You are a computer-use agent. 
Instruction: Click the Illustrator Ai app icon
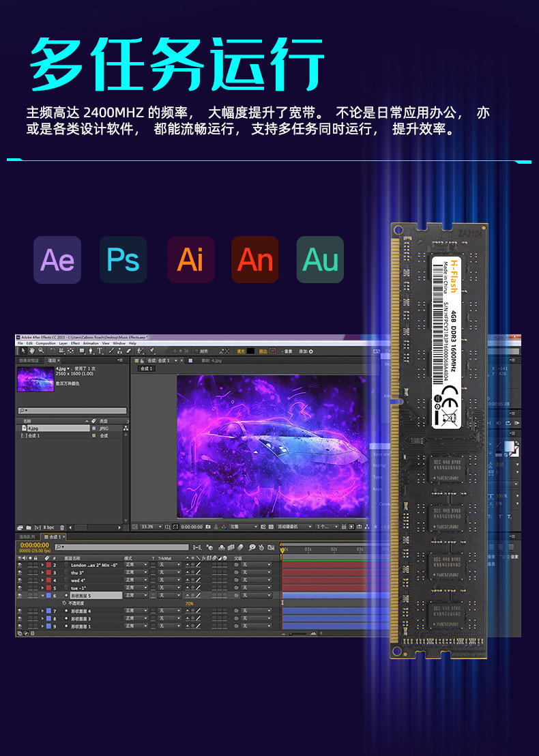coord(191,260)
